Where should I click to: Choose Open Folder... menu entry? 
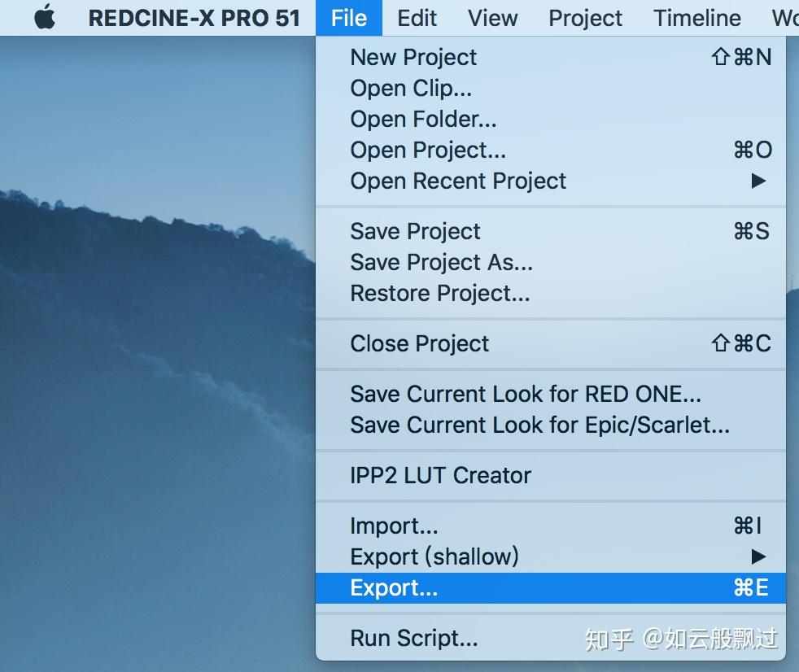[423, 119]
